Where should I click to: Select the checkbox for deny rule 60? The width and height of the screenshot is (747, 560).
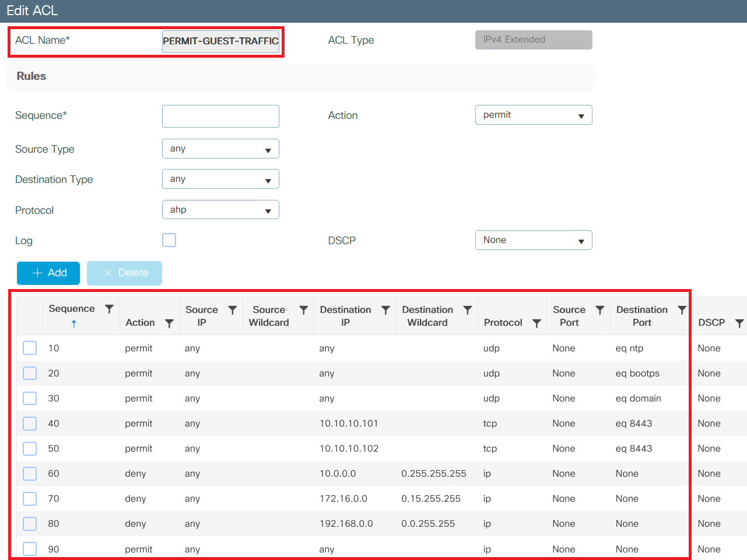coord(30,473)
